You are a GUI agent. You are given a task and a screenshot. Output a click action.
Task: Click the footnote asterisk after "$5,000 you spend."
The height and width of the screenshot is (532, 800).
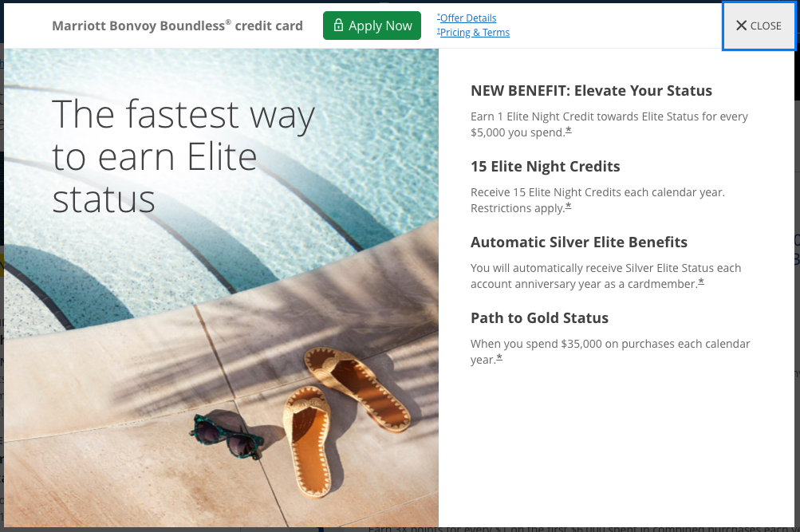569,131
